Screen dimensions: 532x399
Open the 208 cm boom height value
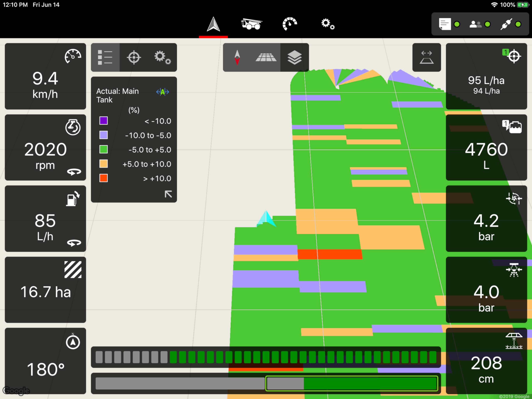(486, 363)
